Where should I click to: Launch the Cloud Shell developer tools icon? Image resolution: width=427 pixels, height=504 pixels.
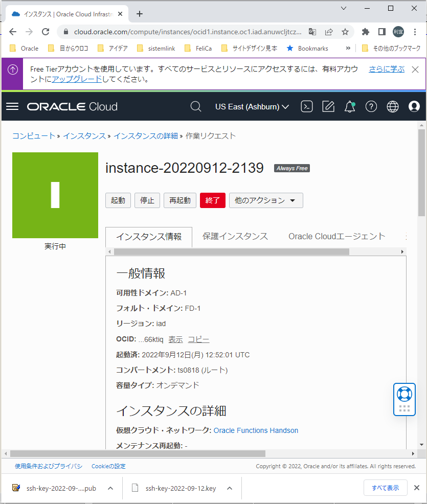(307, 106)
